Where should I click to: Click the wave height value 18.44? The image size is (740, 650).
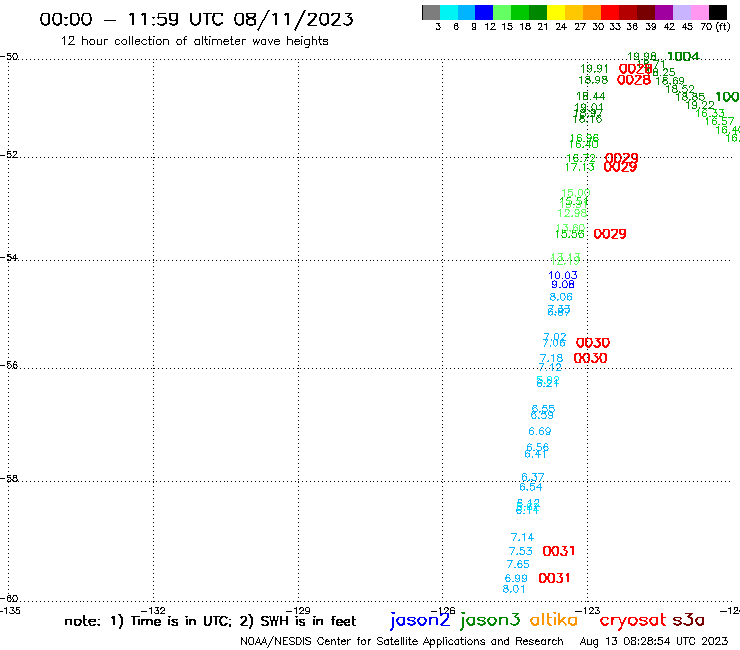[590, 96]
